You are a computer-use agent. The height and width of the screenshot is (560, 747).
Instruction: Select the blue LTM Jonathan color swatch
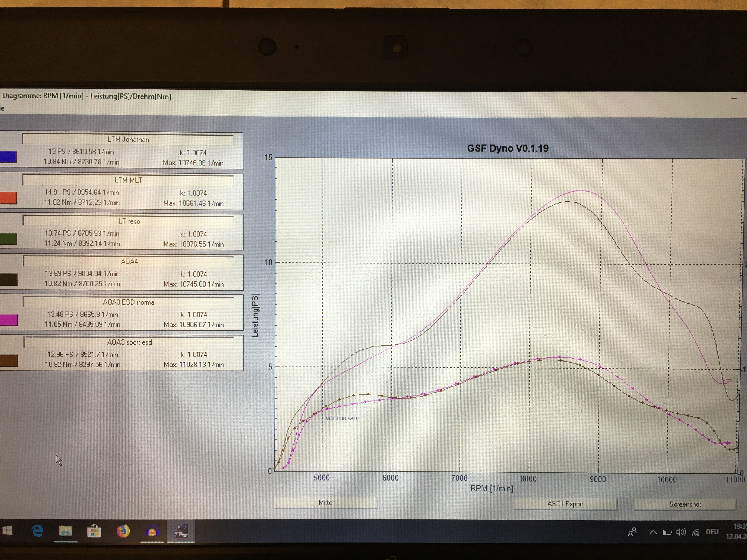tap(8, 157)
